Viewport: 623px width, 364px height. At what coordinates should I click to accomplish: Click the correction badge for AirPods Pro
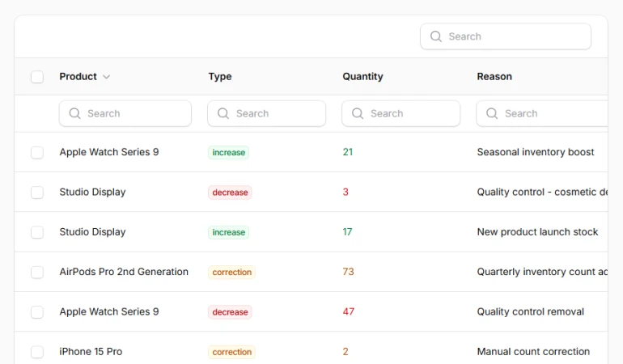coord(231,273)
